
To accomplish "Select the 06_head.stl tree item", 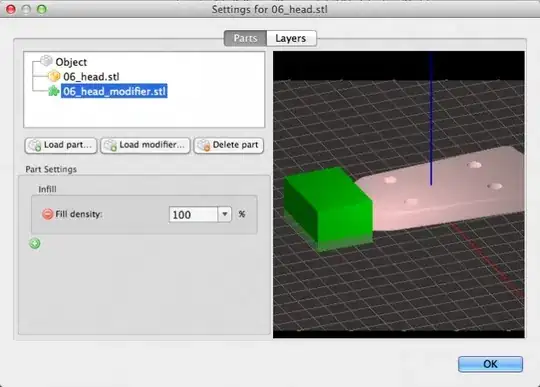I will click(x=91, y=76).
